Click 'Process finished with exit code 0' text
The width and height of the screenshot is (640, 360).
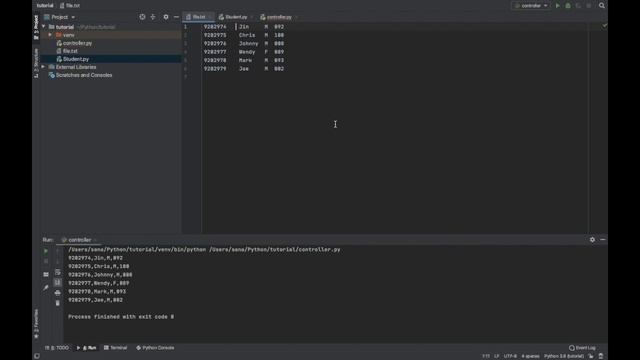[121, 317]
